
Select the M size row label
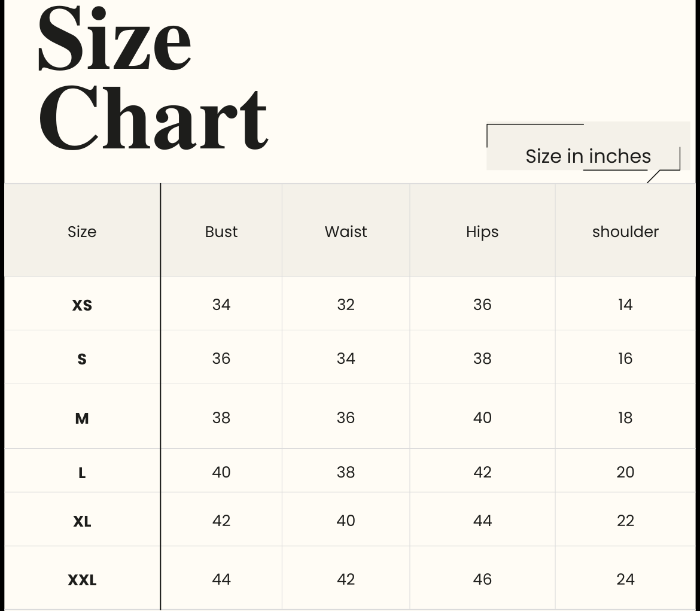point(82,418)
